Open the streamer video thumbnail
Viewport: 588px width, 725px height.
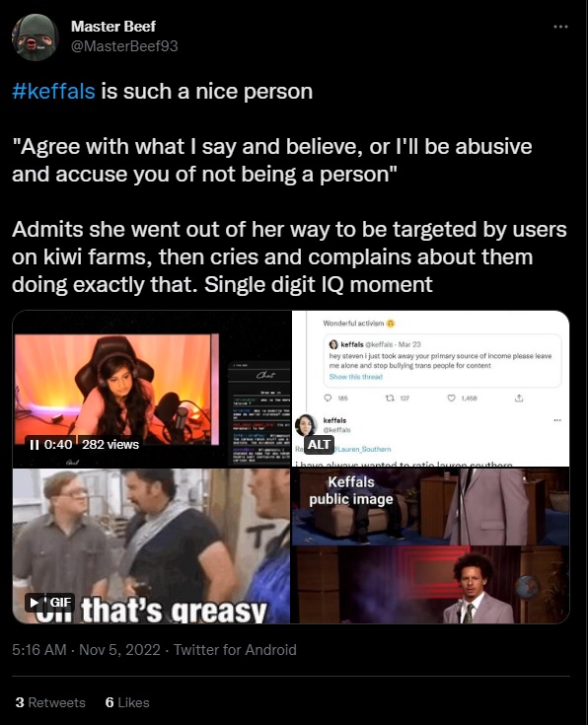pos(152,389)
